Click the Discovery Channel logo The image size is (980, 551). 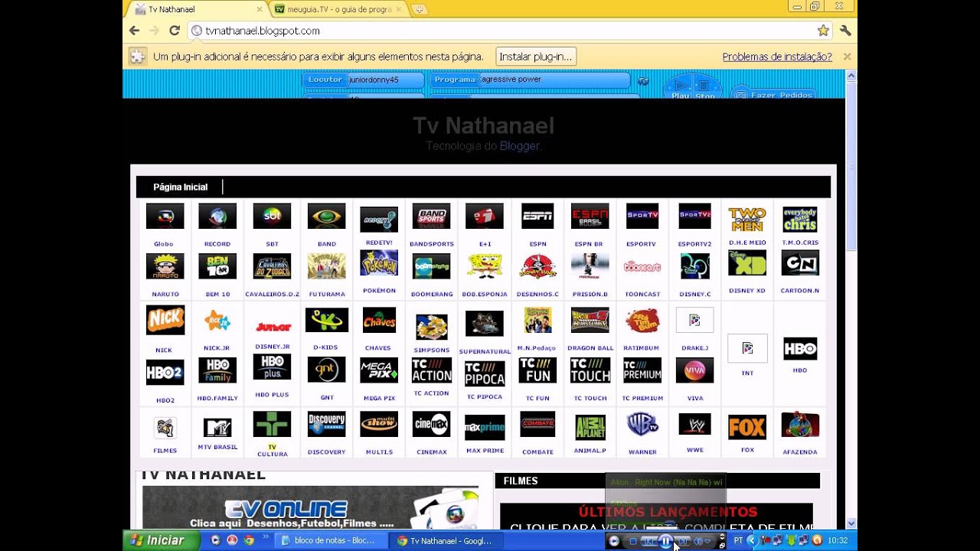[x=326, y=424]
